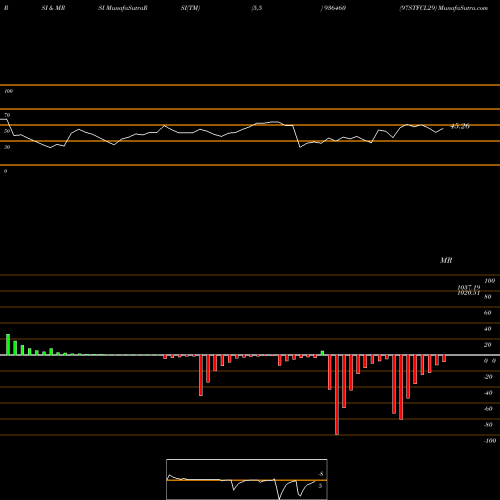Open the mini overview chart thumbnail
This screenshot has height=500, width=500.
pyautogui.click(x=247, y=479)
